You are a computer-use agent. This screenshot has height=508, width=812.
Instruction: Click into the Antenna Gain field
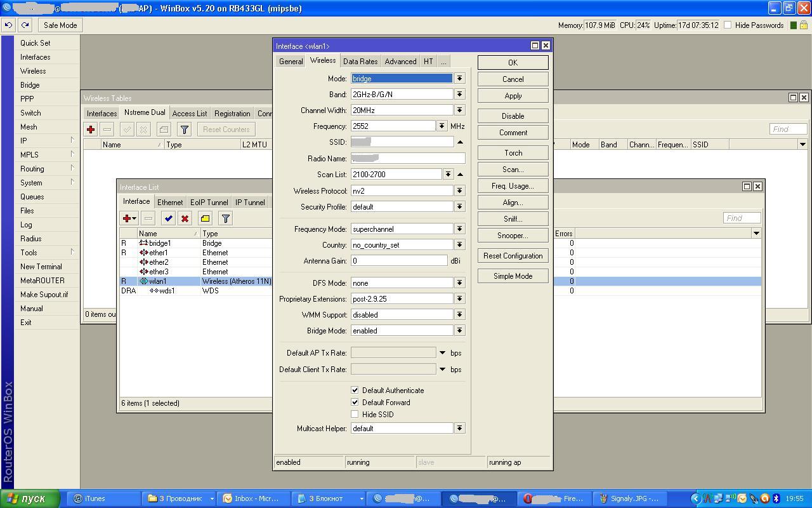click(x=399, y=260)
